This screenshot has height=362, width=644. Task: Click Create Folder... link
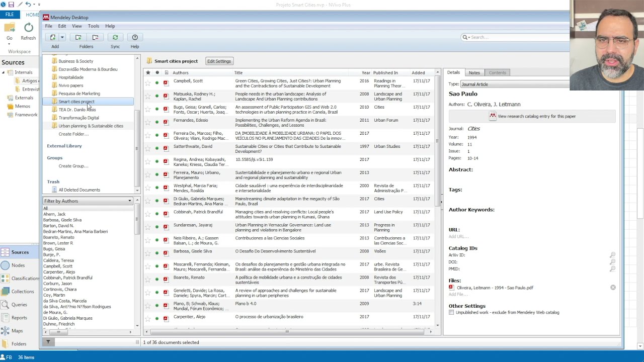point(73,134)
